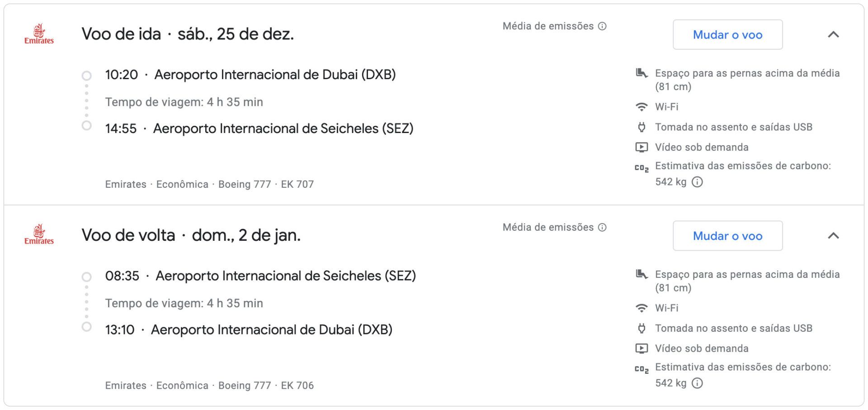The height and width of the screenshot is (410, 868).
Task: Select the Voo de volta heading
Action: [x=128, y=235]
